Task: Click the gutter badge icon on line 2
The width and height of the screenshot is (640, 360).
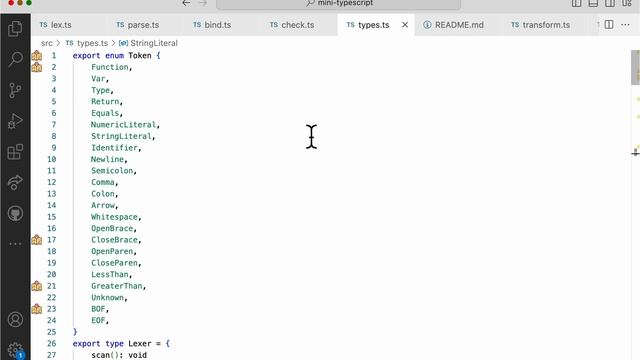Action: tap(37, 67)
